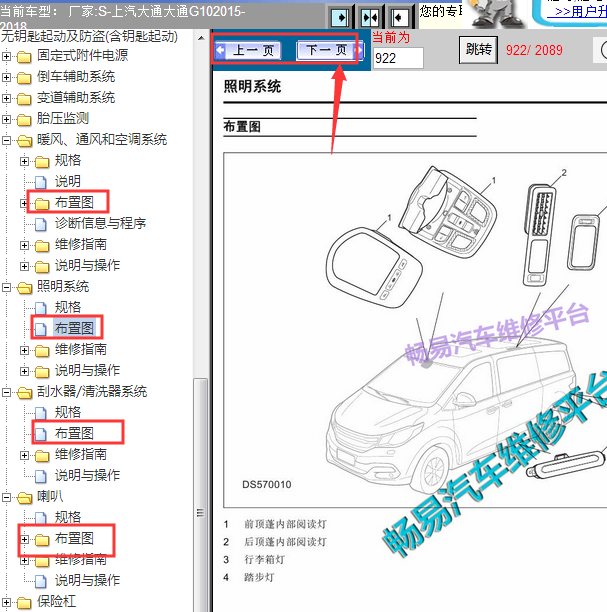Expand the 保险杠 folder
This screenshot has width=607, height=612.
(x=6, y=602)
